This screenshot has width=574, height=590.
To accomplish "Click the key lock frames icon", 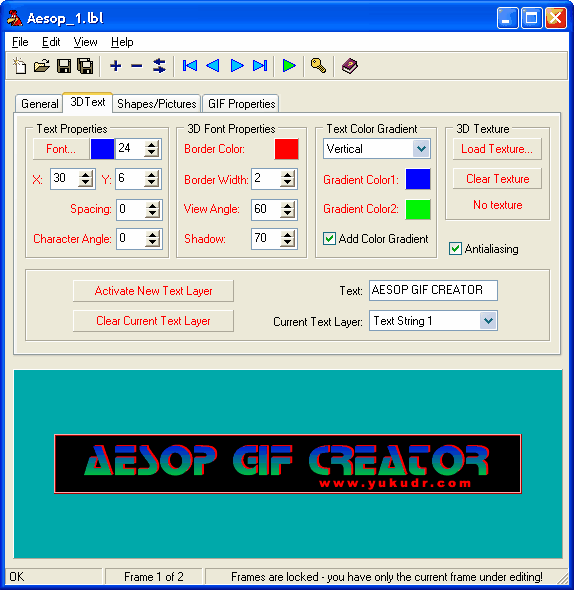I will [x=318, y=66].
